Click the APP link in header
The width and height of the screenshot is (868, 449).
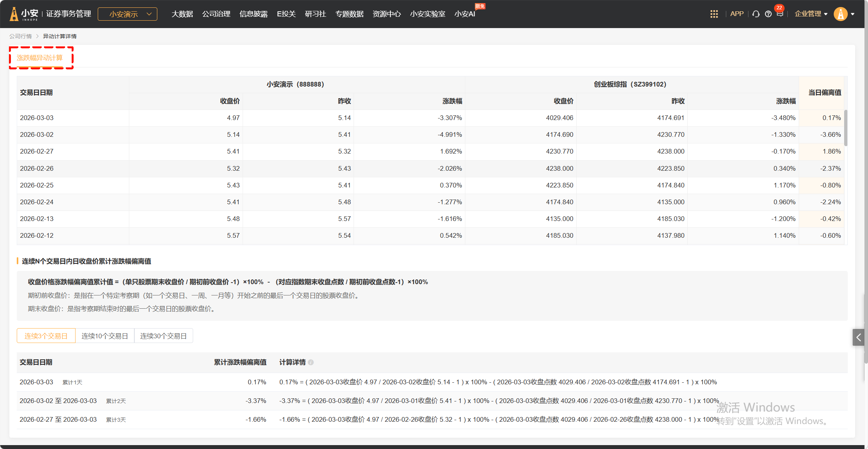(737, 14)
